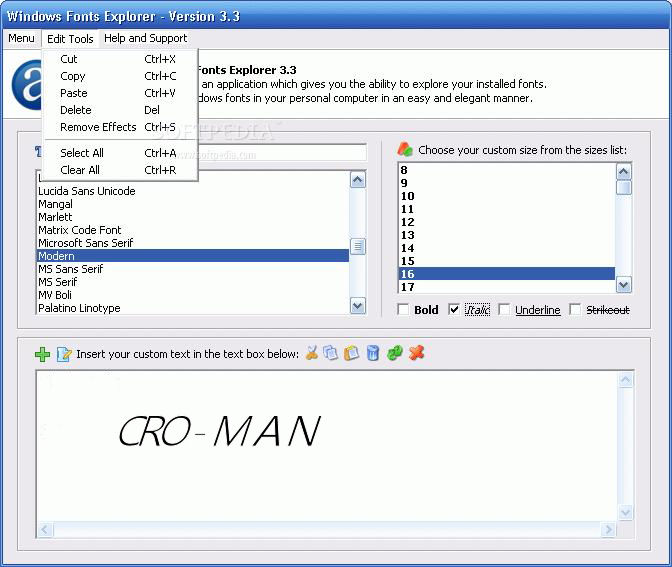Click the clipboard paste icon

pos(351,353)
